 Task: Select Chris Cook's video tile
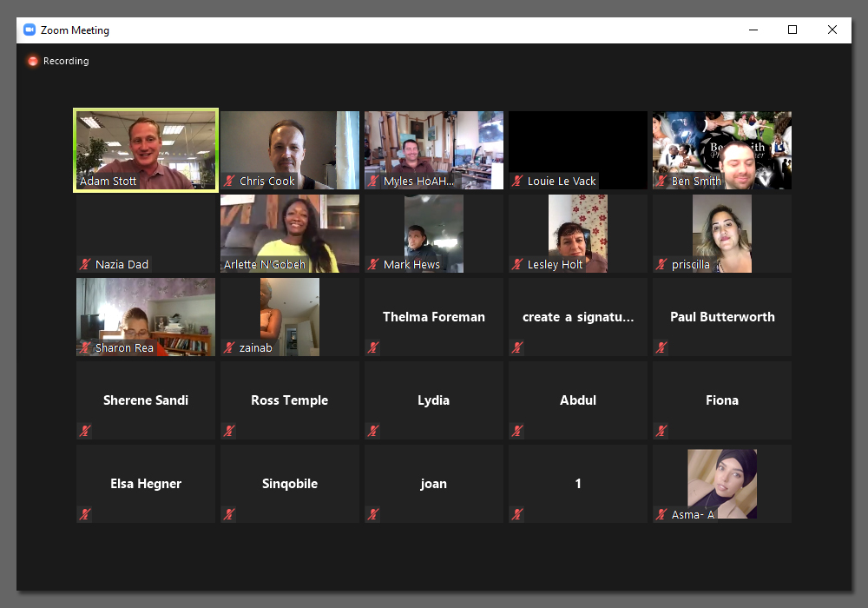coord(290,150)
